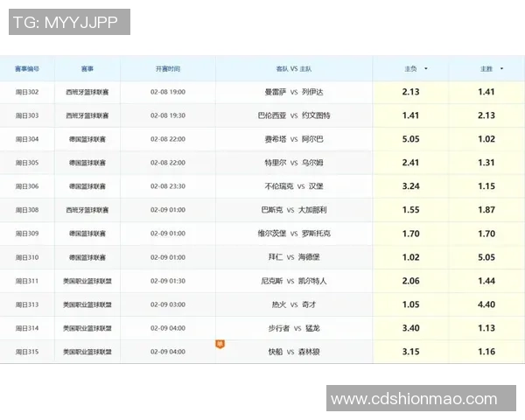Image resolution: width=525 pixels, height=420 pixels.
Task: Click the 曼雷萨 vs 列伊达 matchup
Action: click(294, 92)
